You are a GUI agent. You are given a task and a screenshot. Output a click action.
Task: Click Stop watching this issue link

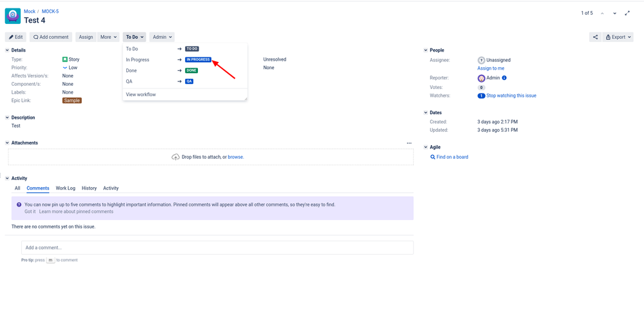pos(511,95)
